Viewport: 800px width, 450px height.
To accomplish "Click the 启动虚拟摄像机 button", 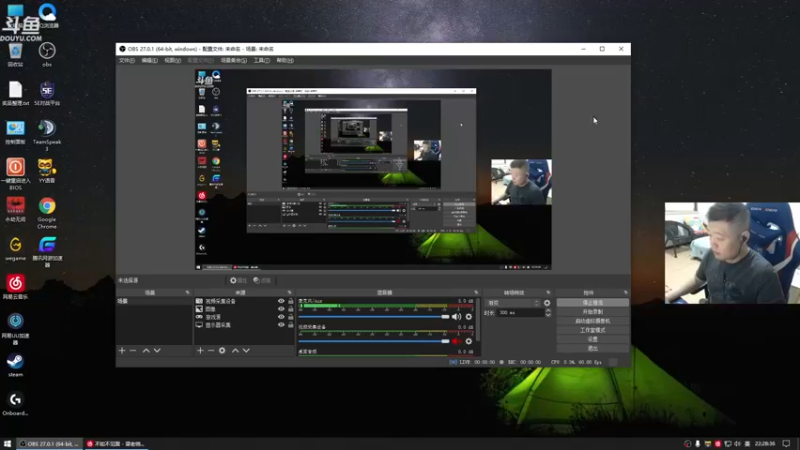I will coord(592,321).
